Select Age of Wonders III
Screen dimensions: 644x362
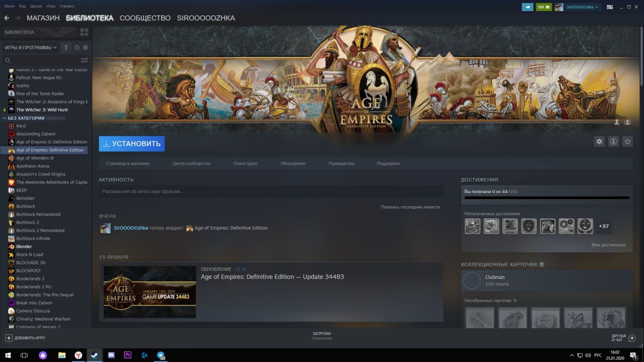coord(35,158)
